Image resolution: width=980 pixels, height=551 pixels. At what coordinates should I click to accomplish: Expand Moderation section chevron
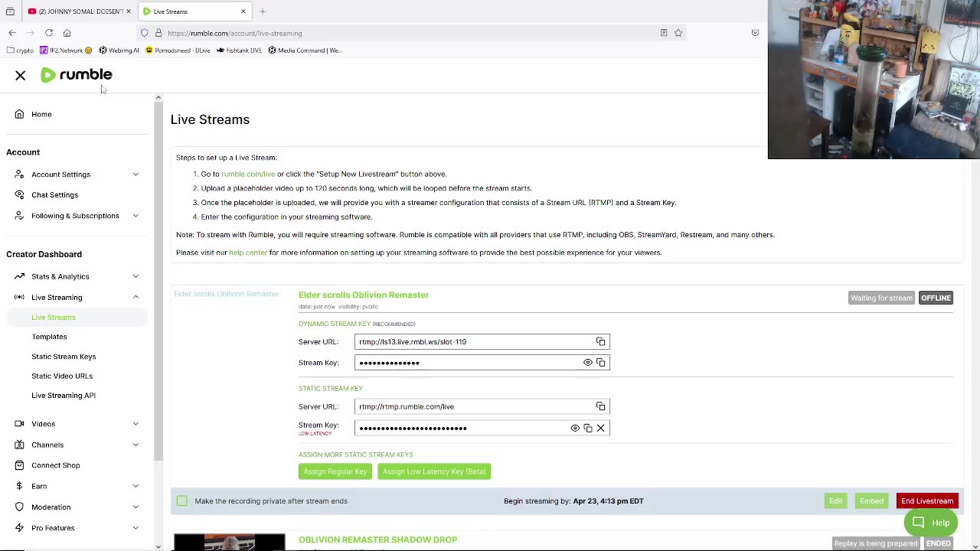point(136,507)
